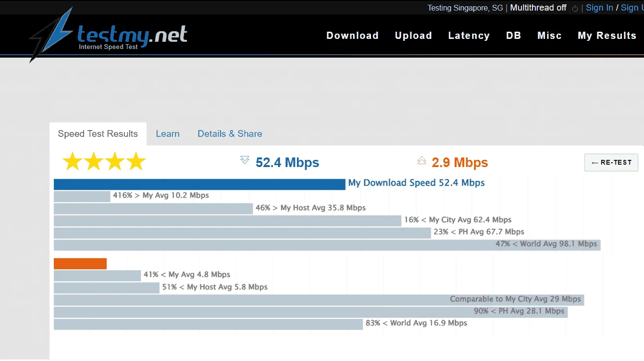Switch to the Details & Share tab

(230, 134)
